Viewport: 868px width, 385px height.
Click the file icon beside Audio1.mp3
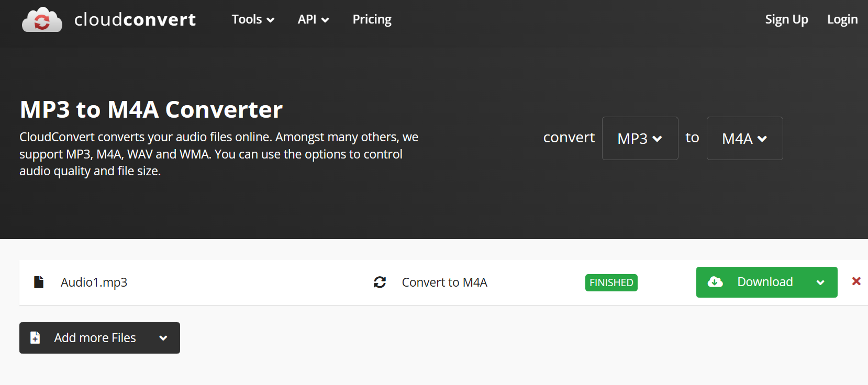point(39,282)
